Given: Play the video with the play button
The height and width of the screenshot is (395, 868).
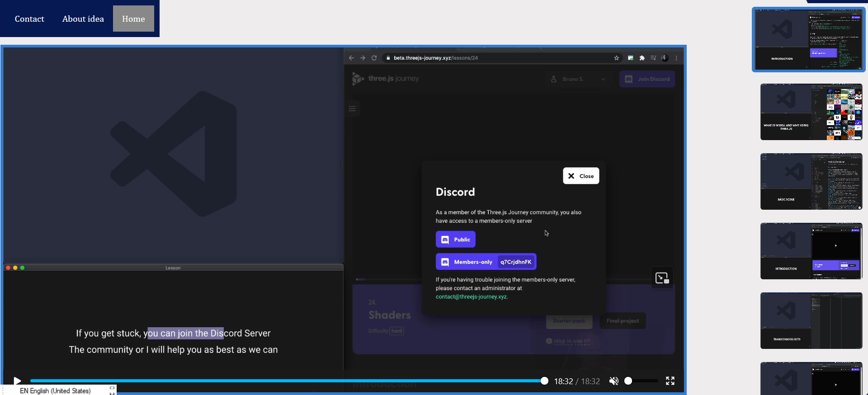Looking at the screenshot, I should coord(17,381).
